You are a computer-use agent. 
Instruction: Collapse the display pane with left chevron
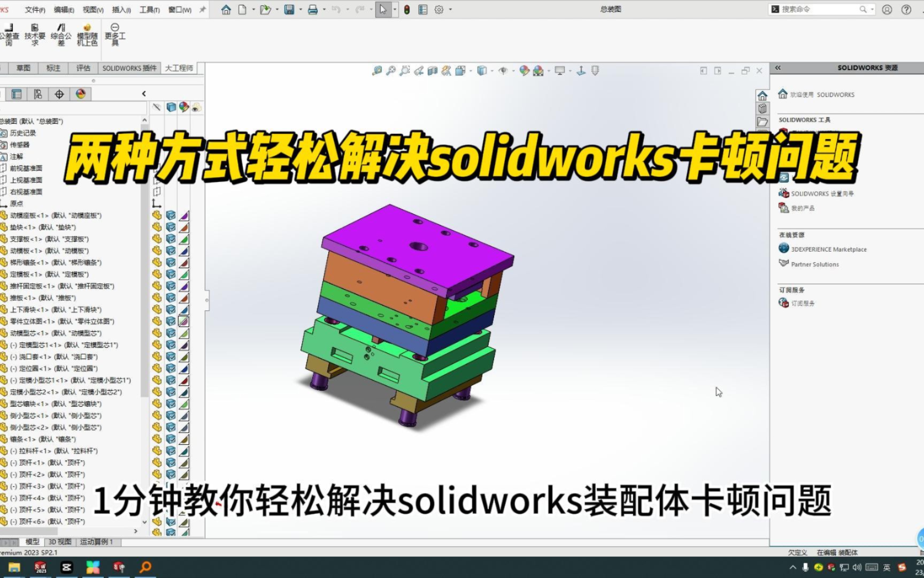(144, 94)
